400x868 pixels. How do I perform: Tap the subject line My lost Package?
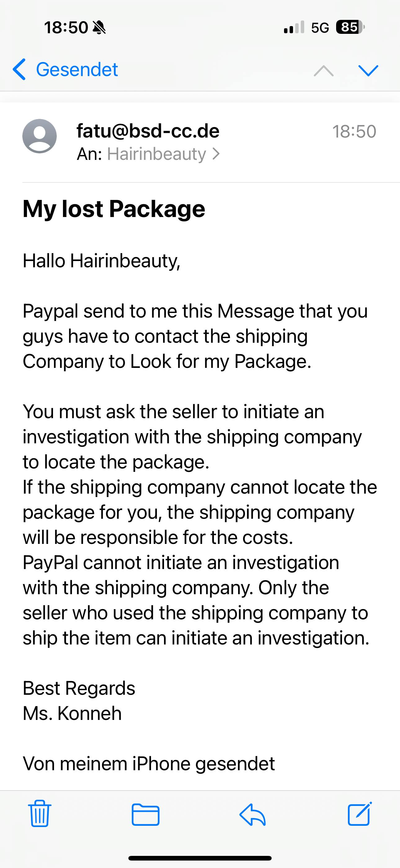tap(114, 209)
